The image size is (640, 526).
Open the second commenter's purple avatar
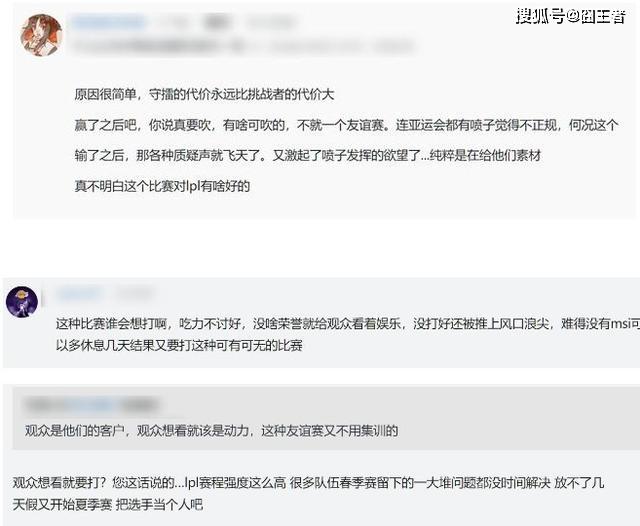point(22,302)
